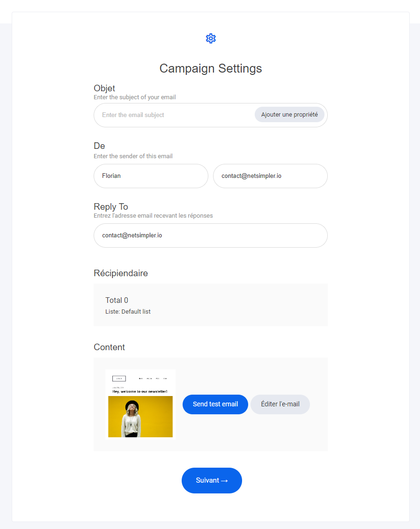Viewport: 420px width, 529px height.
Task: Focus the email subject input field
Action: 173,115
